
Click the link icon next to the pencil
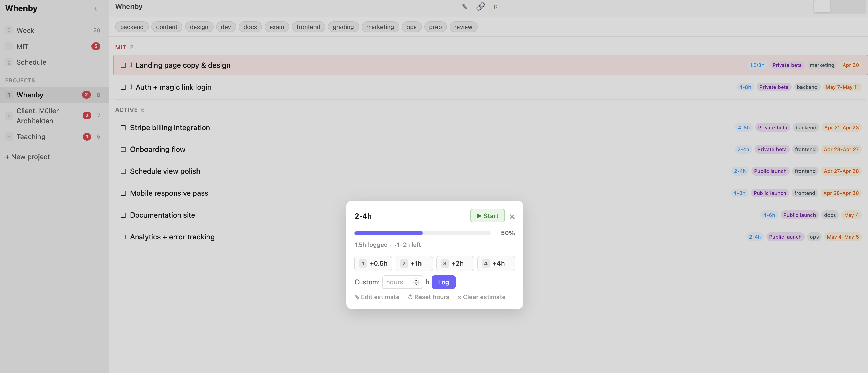(x=480, y=6)
